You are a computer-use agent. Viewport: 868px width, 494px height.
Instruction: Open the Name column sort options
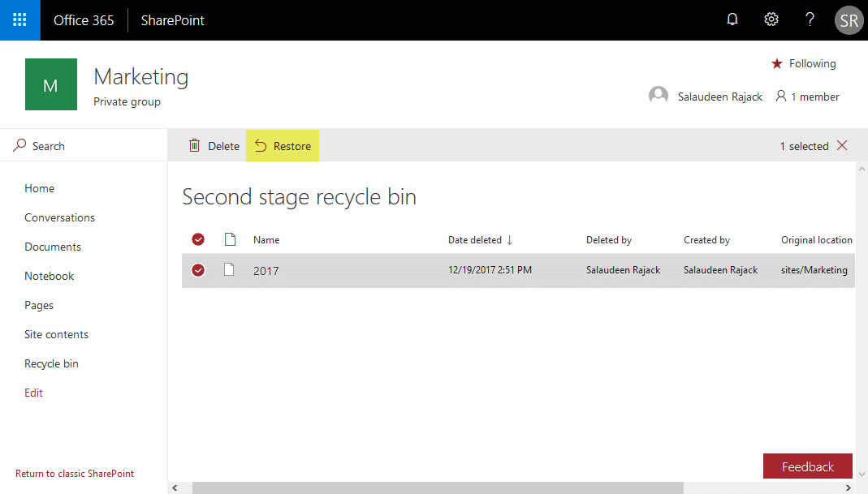(x=266, y=239)
